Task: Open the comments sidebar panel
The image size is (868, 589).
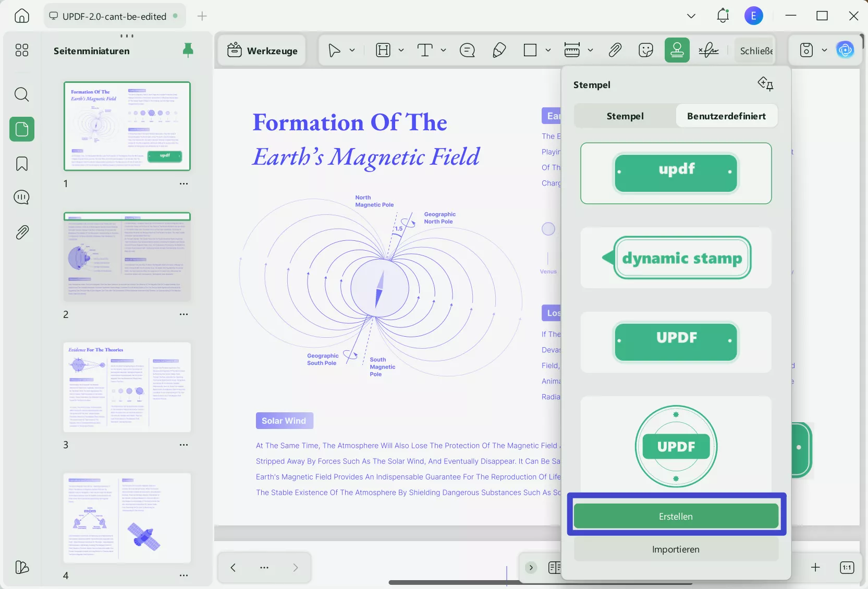Action: tap(22, 198)
